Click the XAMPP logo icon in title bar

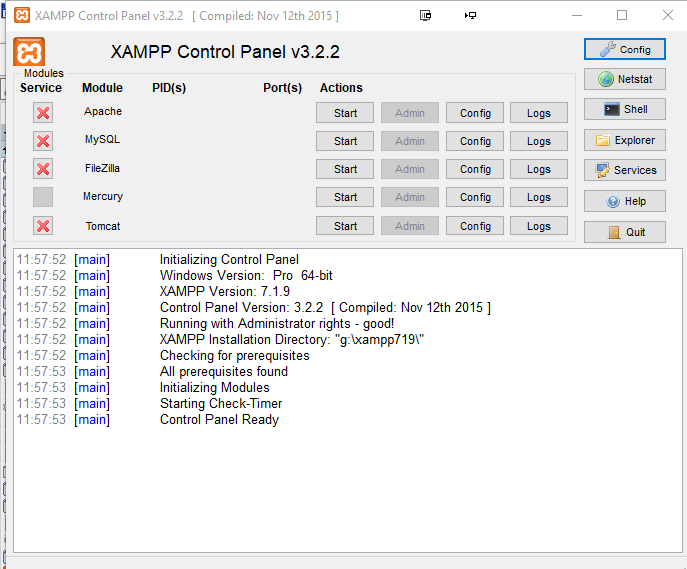point(22,15)
